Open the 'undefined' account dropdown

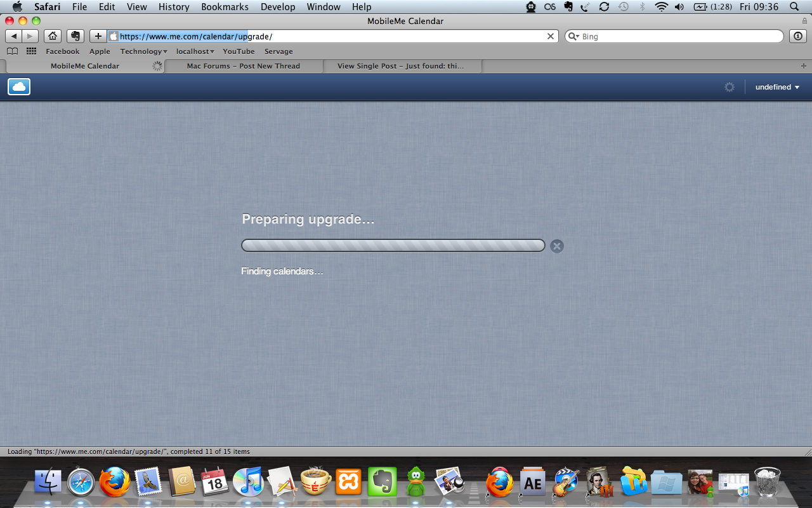(x=777, y=87)
